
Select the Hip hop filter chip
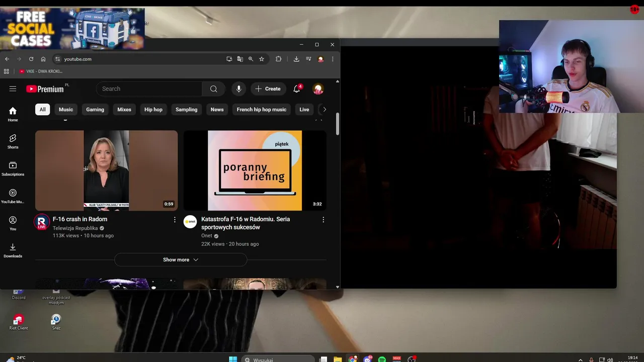click(153, 109)
